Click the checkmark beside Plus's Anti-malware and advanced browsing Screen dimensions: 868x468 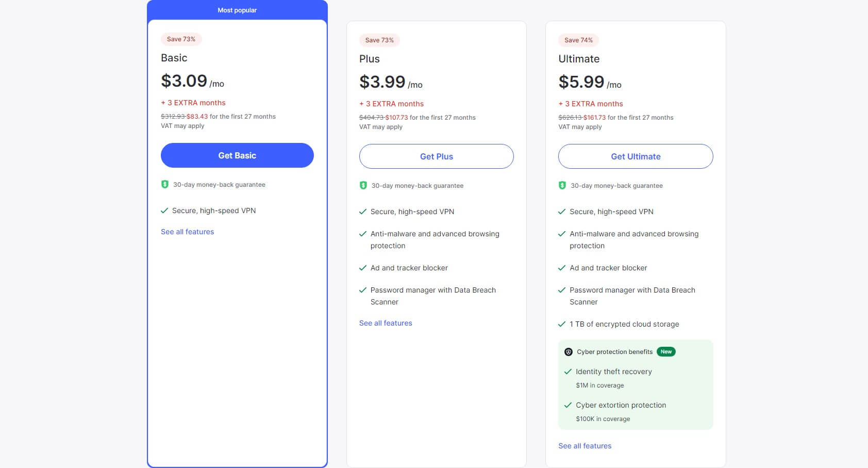(x=363, y=234)
